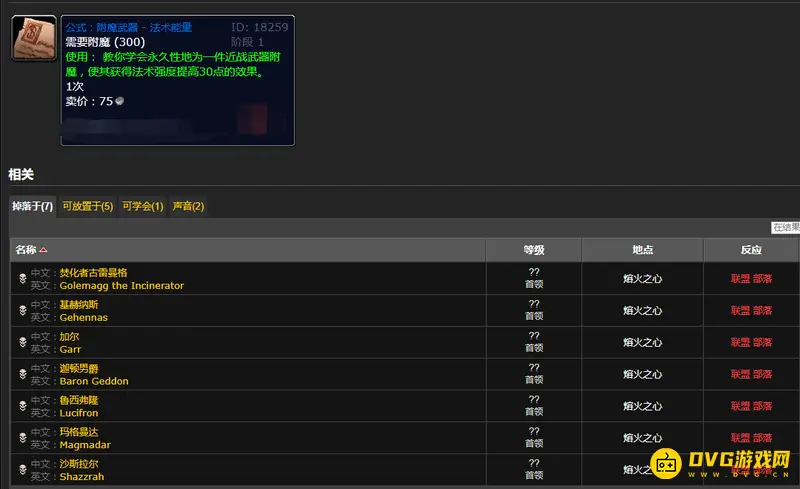Image resolution: width=800 pixels, height=489 pixels.
Task: Click the Chinese name 基赫纳斯
Action: 79,305
